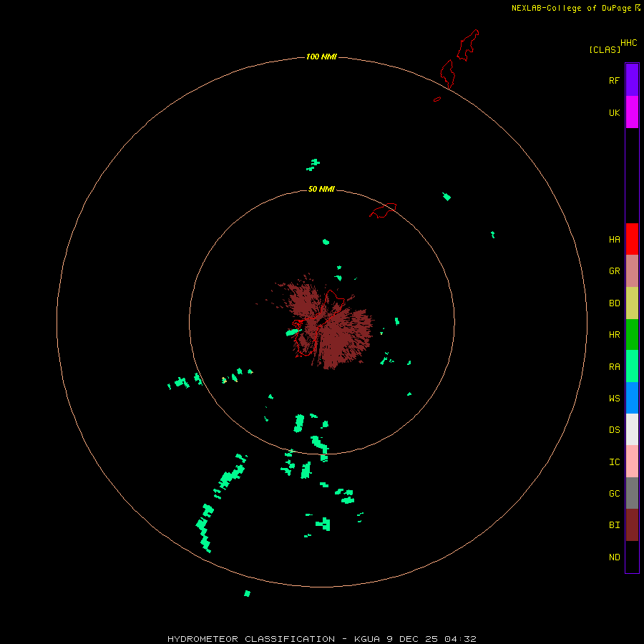
Task: Click the HR legend label
Action: click(x=614, y=335)
